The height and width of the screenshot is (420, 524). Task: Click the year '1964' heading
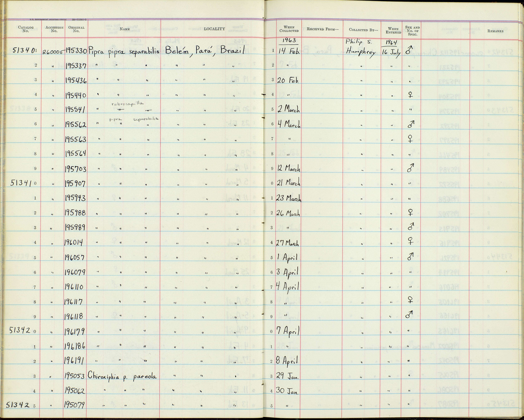tap(391, 43)
